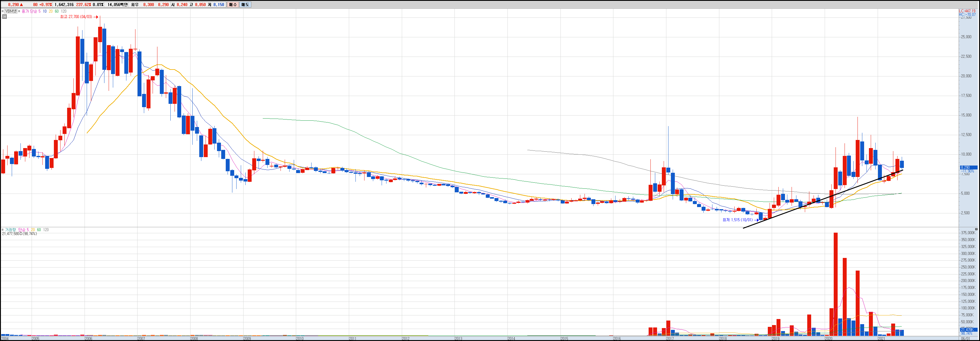
Task: Click the square marker before 종가 단순
Action: (19, 11)
